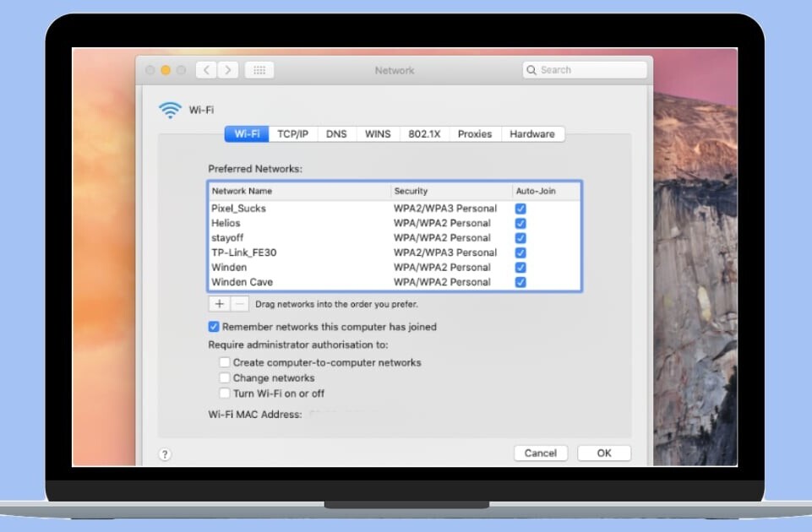Screen dimensions: 812x532
Task: Click the forward navigation arrow
Action: point(227,70)
